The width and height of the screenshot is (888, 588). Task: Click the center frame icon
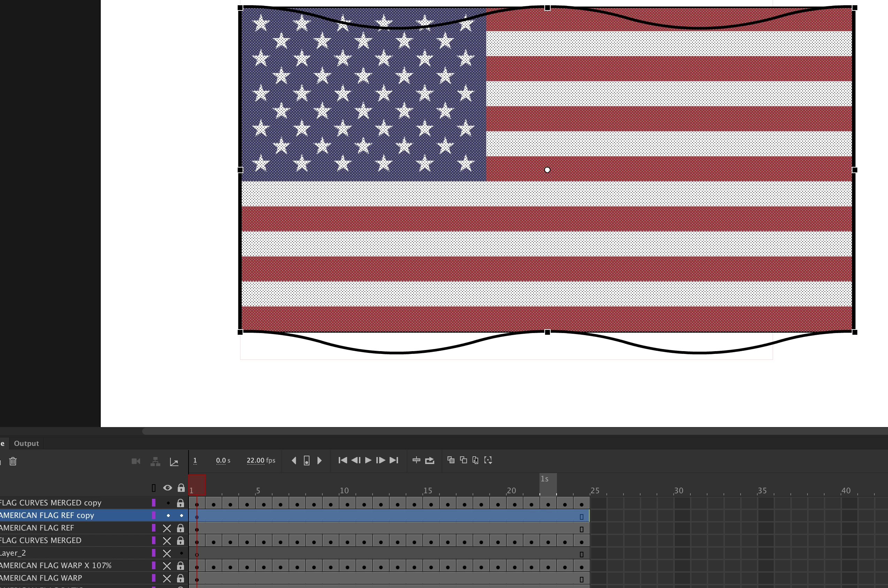(x=416, y=460)
